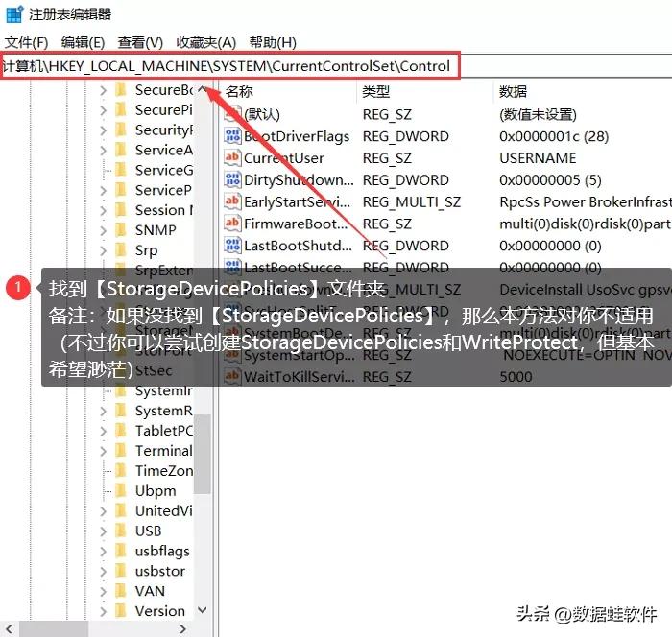672x637 pixels.
Task: Expand the USB tree node chevron
Action: pyautogui.click(x=103, y=531)
